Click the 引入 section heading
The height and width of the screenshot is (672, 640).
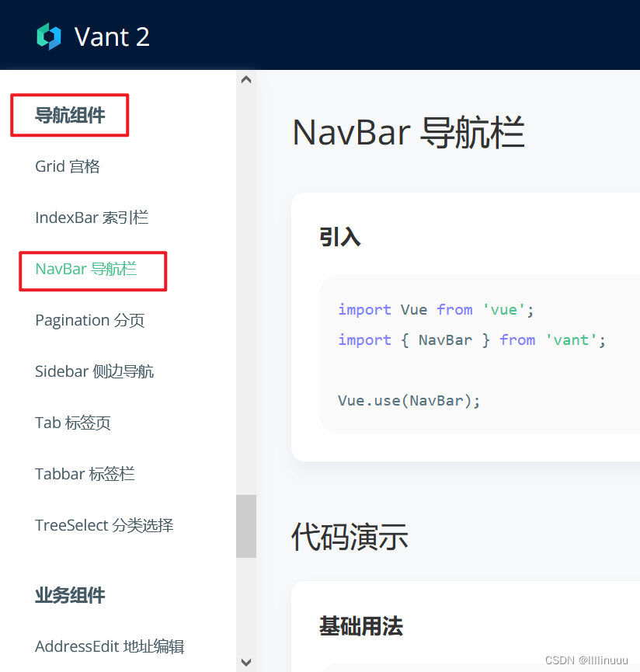tap(340, 237)
